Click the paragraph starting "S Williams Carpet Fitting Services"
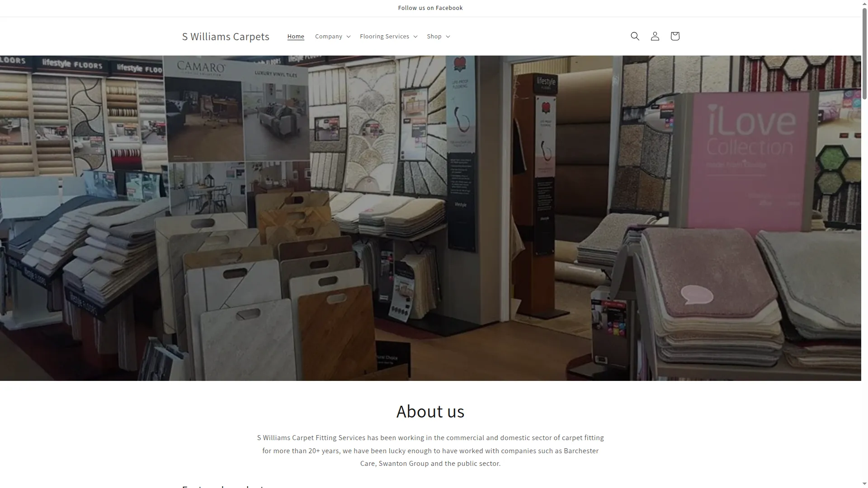868x488 pixels. 430,450
